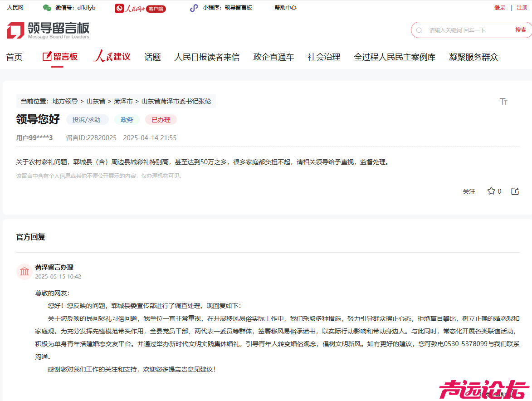This screenshot has height=401, width=532.
Task: Open the 政企直通车 menu item
Action: point(274,57)
